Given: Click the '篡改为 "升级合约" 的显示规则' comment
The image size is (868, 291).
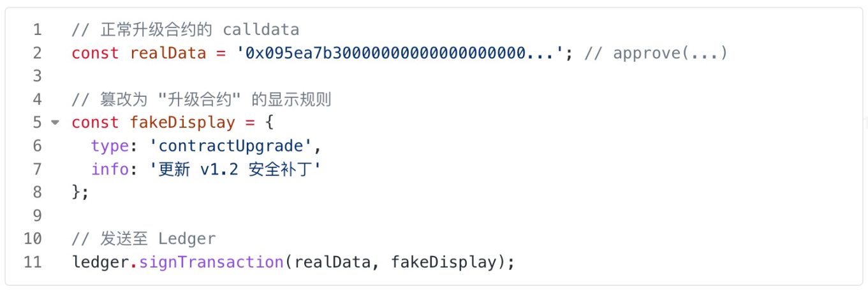Looking at the screenshot, I should (202, 99).
